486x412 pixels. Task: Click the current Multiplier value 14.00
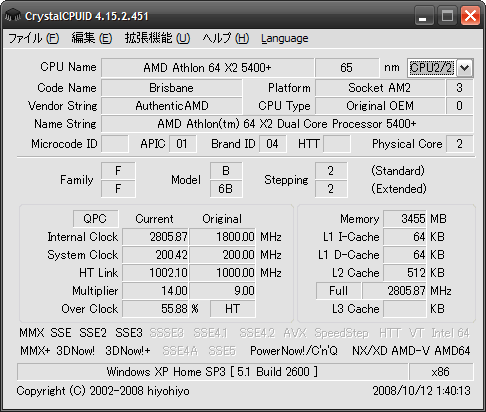[155, 291]
